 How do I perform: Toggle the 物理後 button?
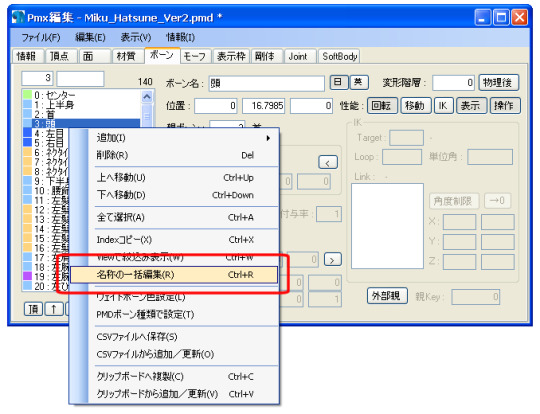click(x=498, y=83)
